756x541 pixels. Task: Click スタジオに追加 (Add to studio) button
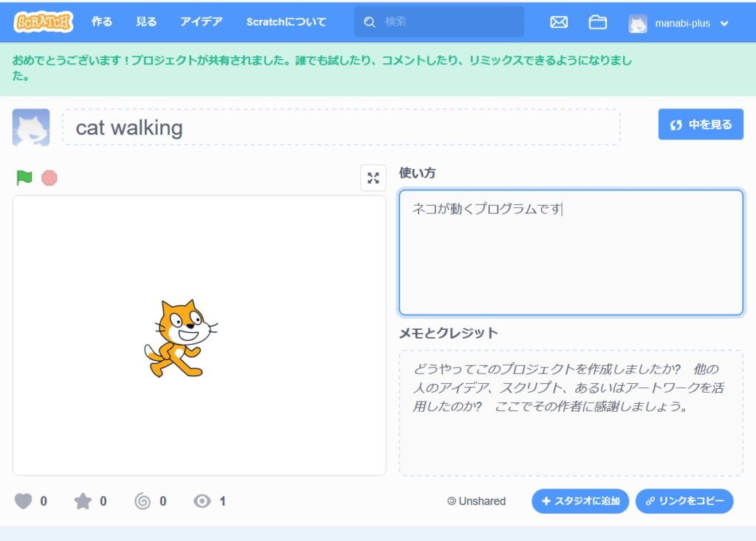(580, 501)
